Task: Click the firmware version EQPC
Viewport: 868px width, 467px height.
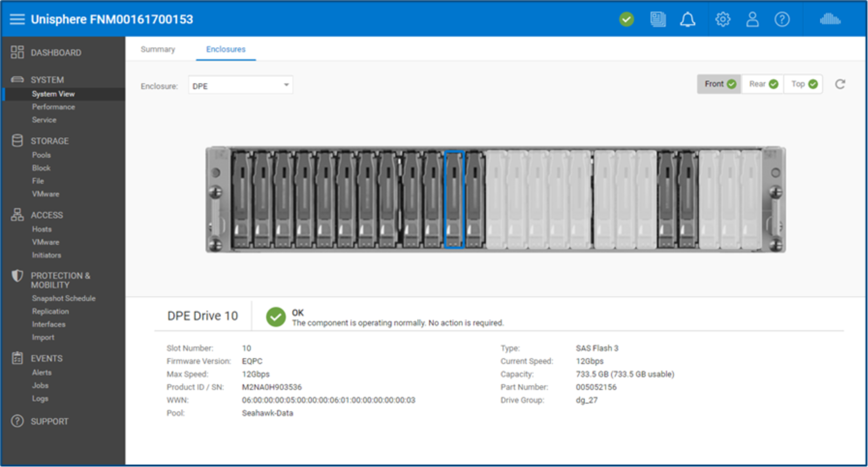Action: (x=252, y=361)
